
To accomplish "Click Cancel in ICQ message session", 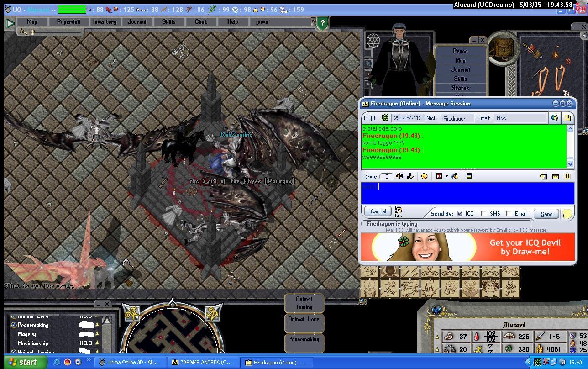I will pos(378,211).
